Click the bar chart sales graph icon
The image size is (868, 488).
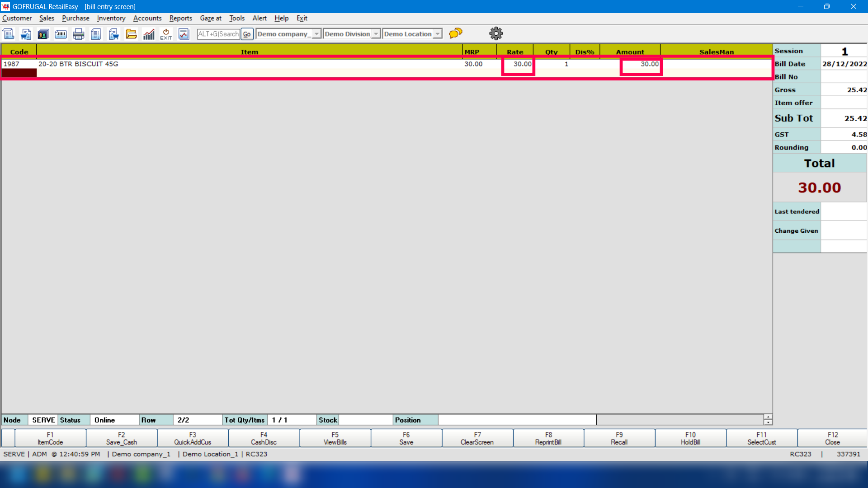[149, 34]
